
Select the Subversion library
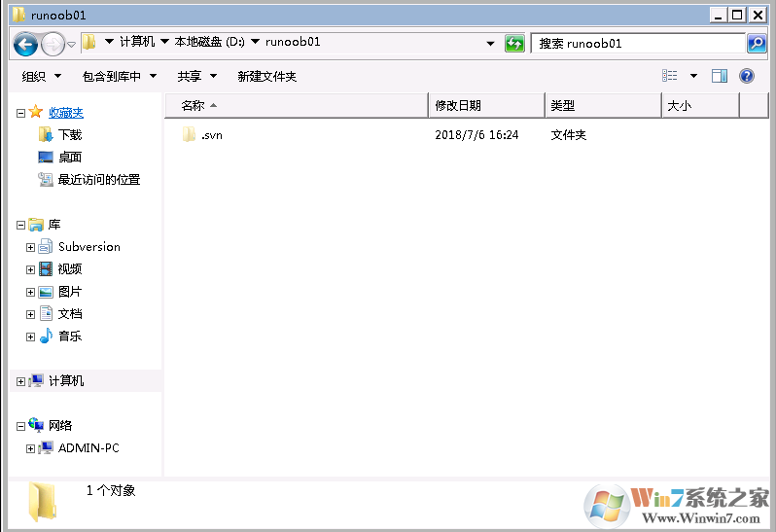click(89, 247)
